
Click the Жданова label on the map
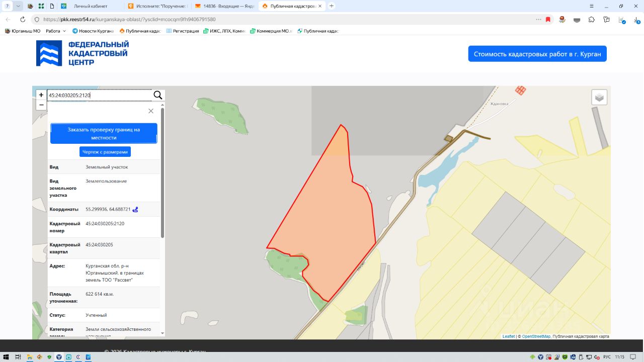click(500, 104)
